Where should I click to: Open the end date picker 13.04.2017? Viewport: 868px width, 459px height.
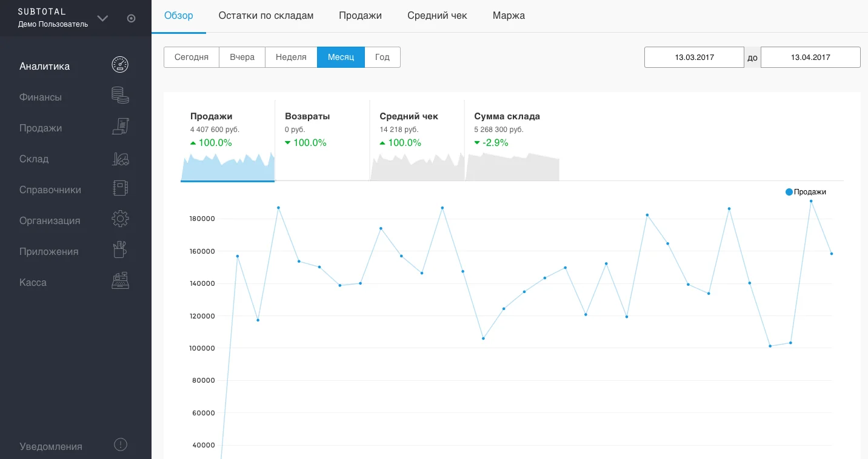810,58
